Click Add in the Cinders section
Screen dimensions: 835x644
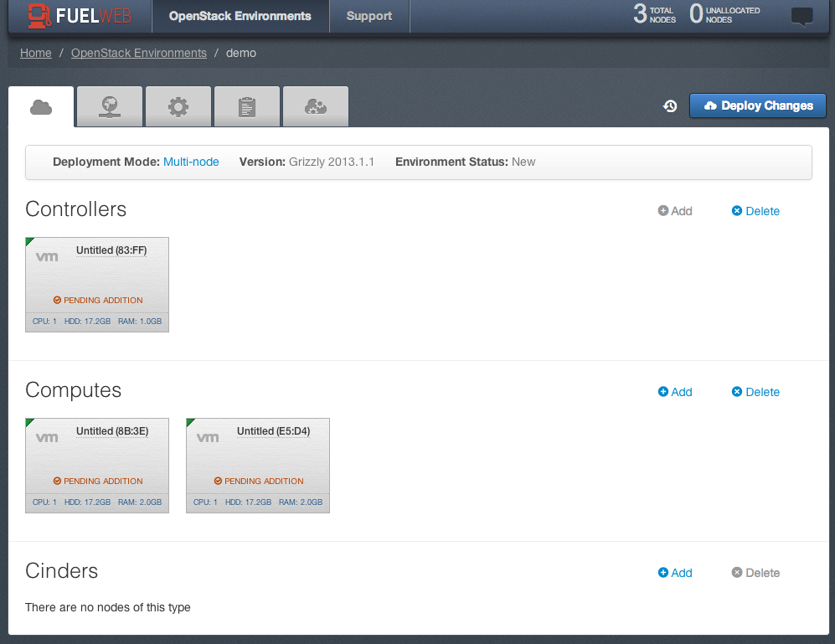point(675,573)
